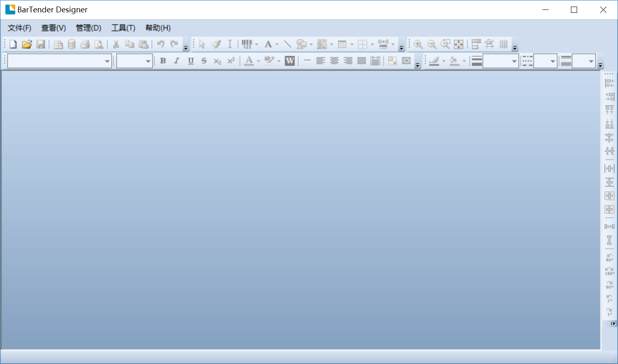Open database connection setup cylinder icon
This screenshot has width=618, height=364.
click(71, 44)
